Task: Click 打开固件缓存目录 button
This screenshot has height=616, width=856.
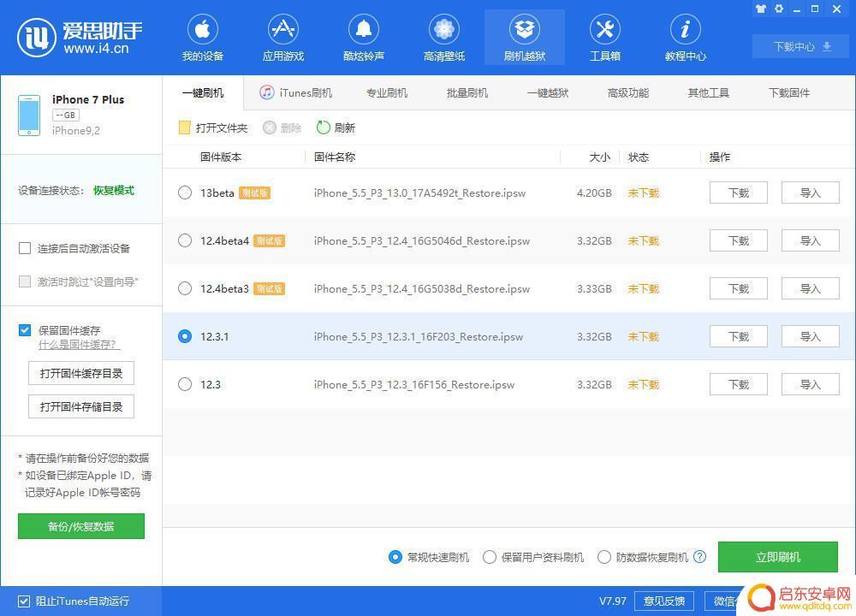Action: tap(81, 373)
